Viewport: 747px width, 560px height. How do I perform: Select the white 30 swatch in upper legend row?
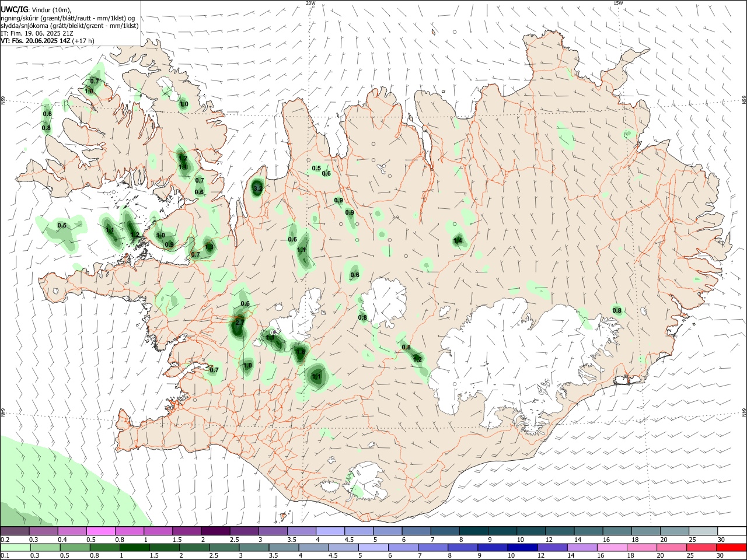(x=732, y=531)
